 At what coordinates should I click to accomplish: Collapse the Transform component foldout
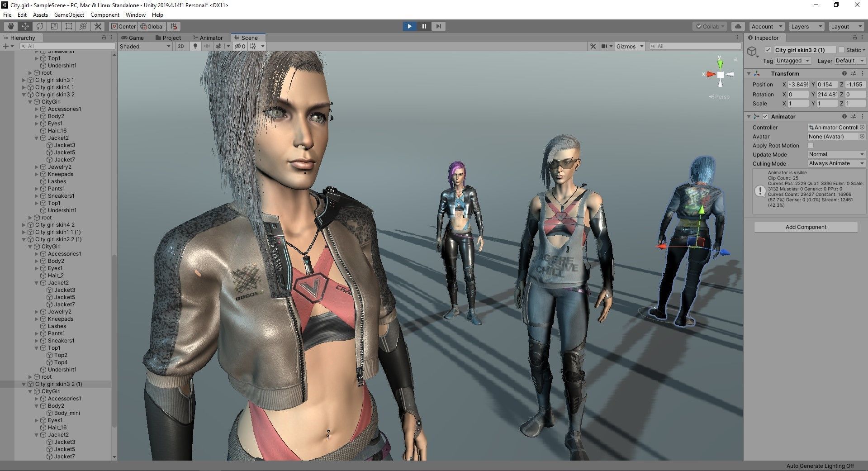coord(749,73)
